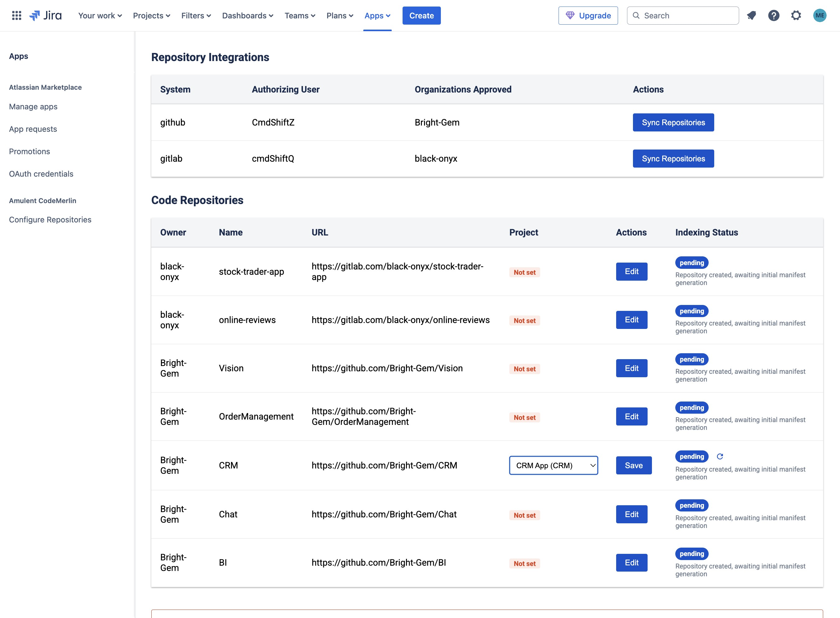Click the Atlassian Marketplace sidebar heading
The height and width of the screenshot is (618, 840).
click(x=45, y=87)
